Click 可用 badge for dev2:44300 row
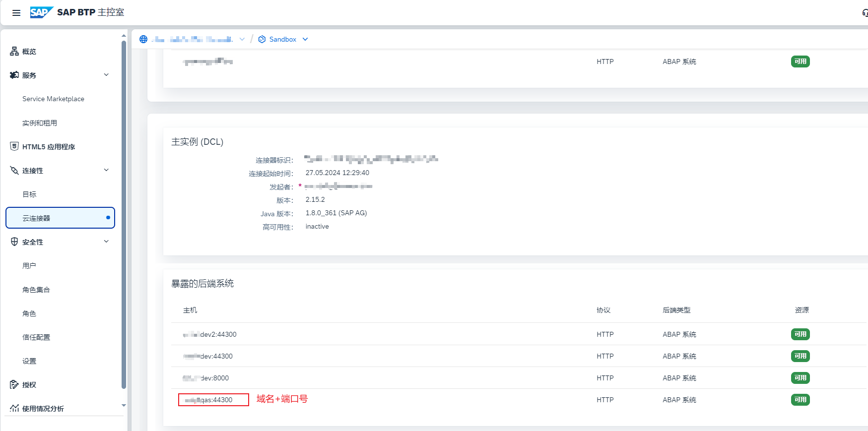 coord(800,334)
